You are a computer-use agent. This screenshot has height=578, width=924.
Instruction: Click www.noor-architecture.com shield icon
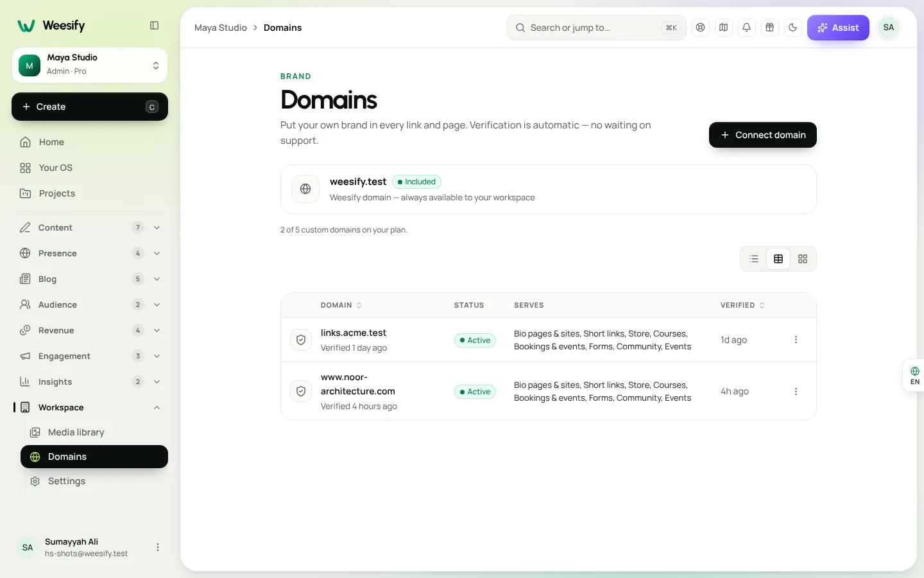point(301,391)
